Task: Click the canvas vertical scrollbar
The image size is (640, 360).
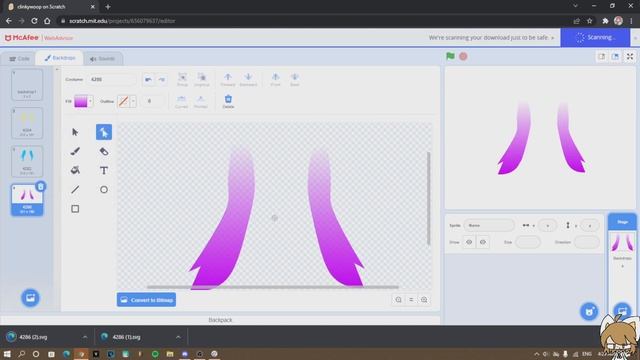Action: point(429,198)
